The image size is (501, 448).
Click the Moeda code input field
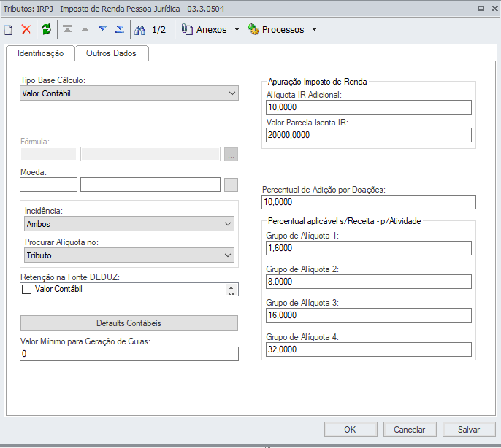pos(48,185)
